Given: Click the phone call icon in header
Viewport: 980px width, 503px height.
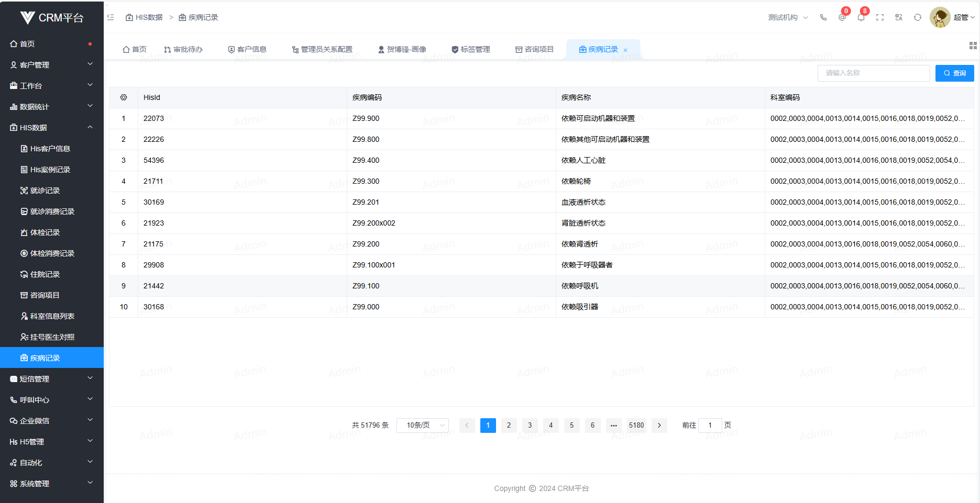Looking at the screenshot, I should (x=823, y=17).
